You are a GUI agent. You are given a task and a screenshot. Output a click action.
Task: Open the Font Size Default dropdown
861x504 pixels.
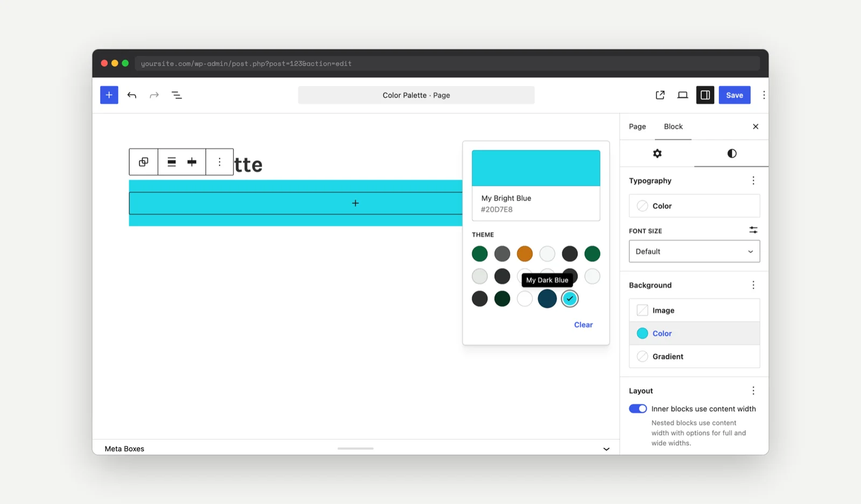(x=694, y=251)
